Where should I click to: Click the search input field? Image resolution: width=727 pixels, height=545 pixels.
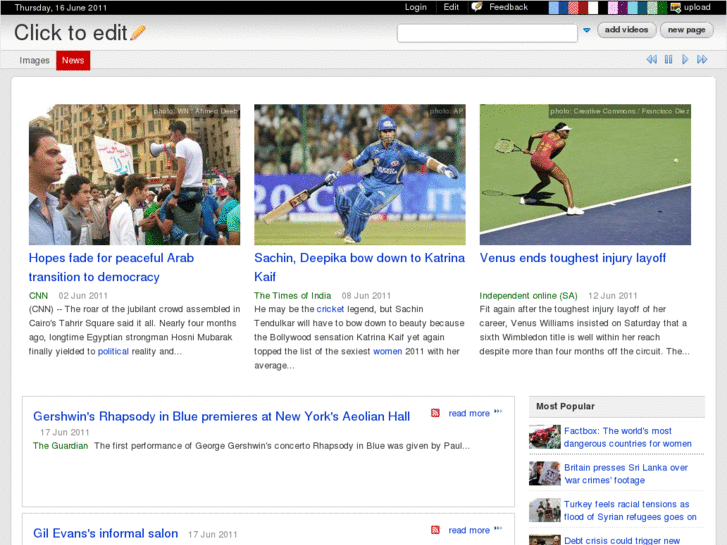pyautogui.click(x=487, y=33)
